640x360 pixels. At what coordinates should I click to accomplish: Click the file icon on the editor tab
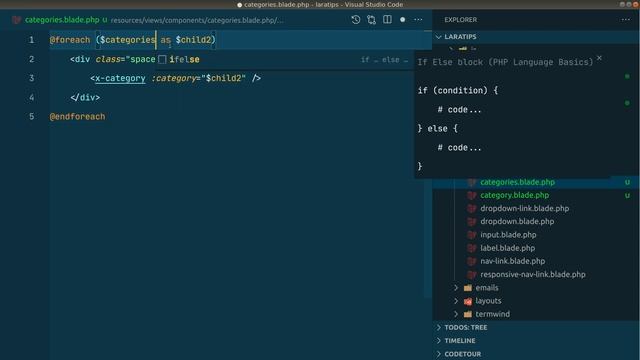point(16,20)
